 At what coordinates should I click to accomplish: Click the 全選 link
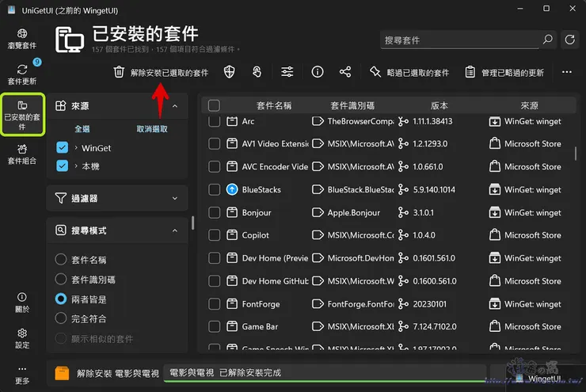tap(82, 129)
